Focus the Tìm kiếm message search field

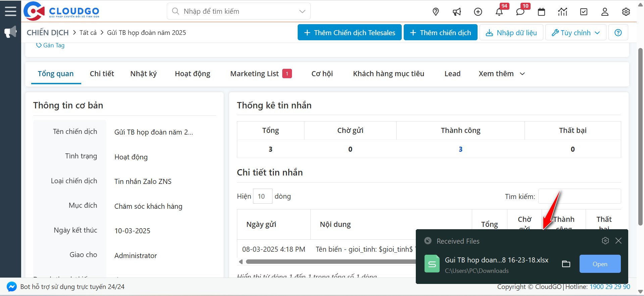point(579,196)
